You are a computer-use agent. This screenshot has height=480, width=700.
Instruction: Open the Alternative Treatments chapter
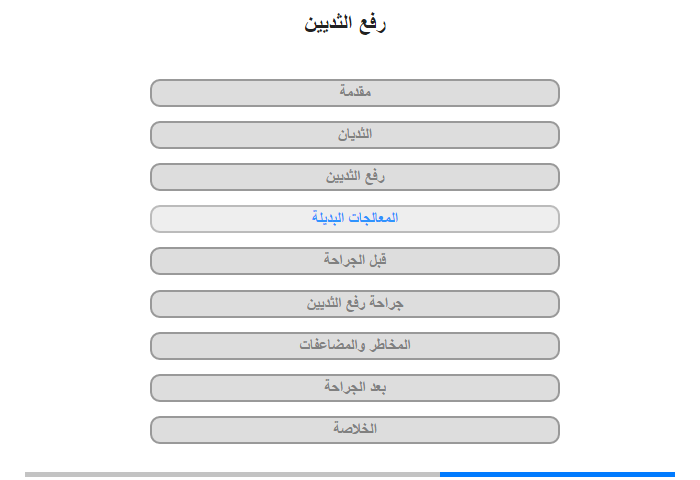pos(355,219)
